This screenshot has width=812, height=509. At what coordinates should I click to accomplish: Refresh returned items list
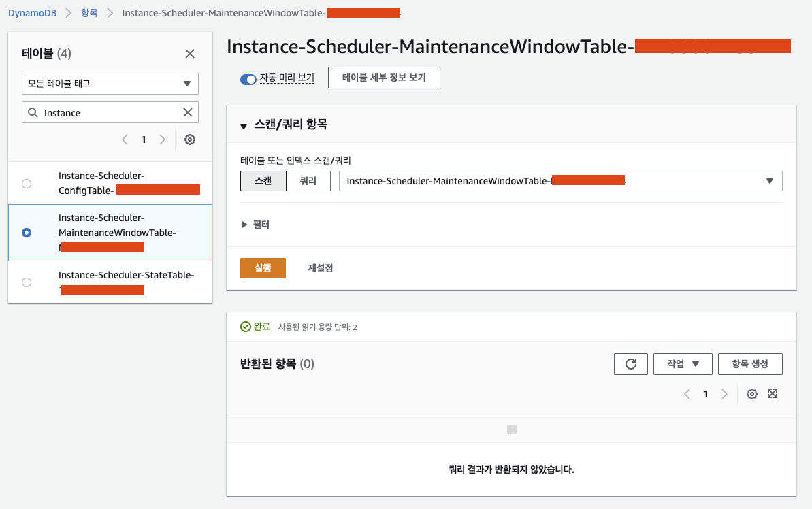coord(631,364)
